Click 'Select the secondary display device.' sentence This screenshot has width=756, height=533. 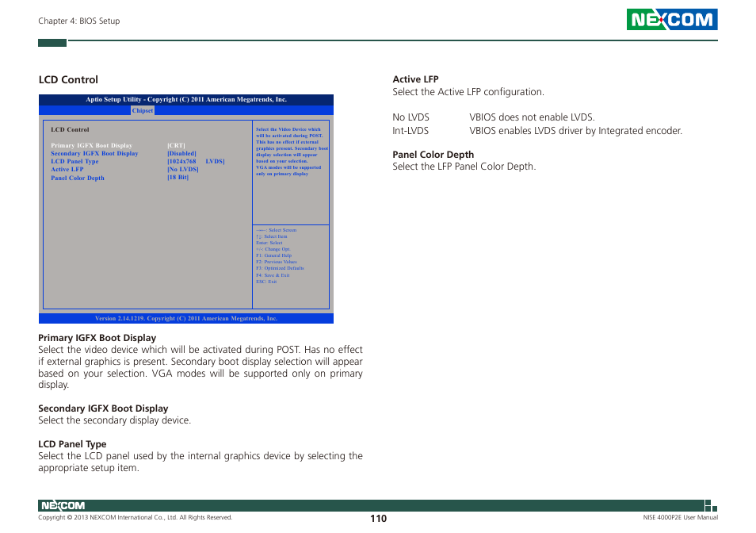pos(115,420)
